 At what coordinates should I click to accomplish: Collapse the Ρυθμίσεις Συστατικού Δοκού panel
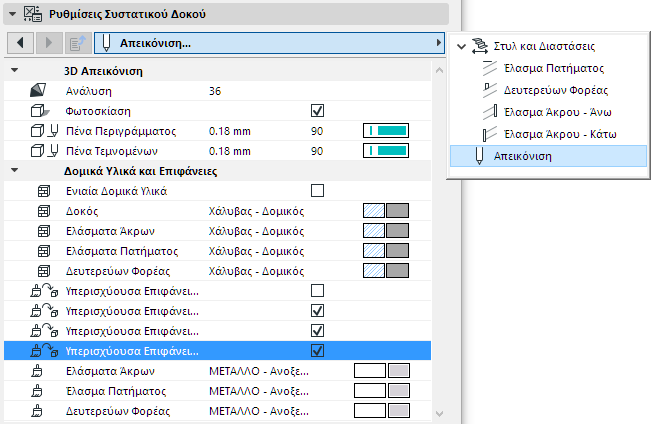click(x=13, y=14)
